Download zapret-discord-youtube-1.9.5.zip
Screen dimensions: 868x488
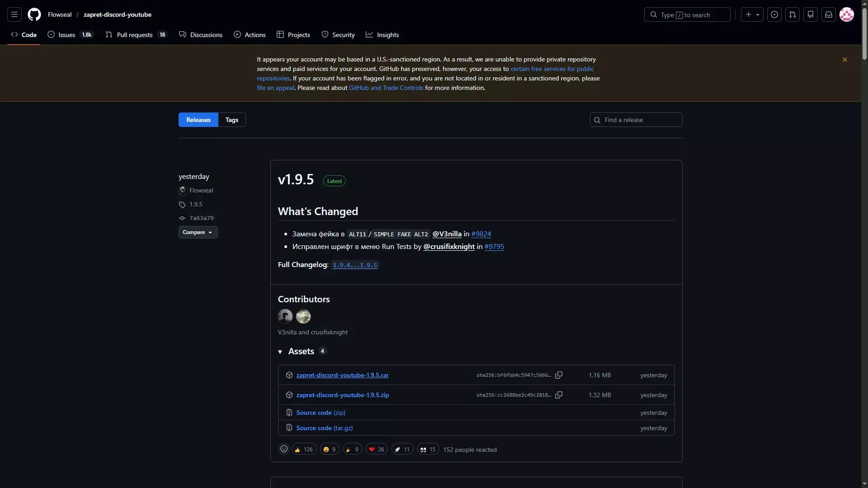point(342,395)
